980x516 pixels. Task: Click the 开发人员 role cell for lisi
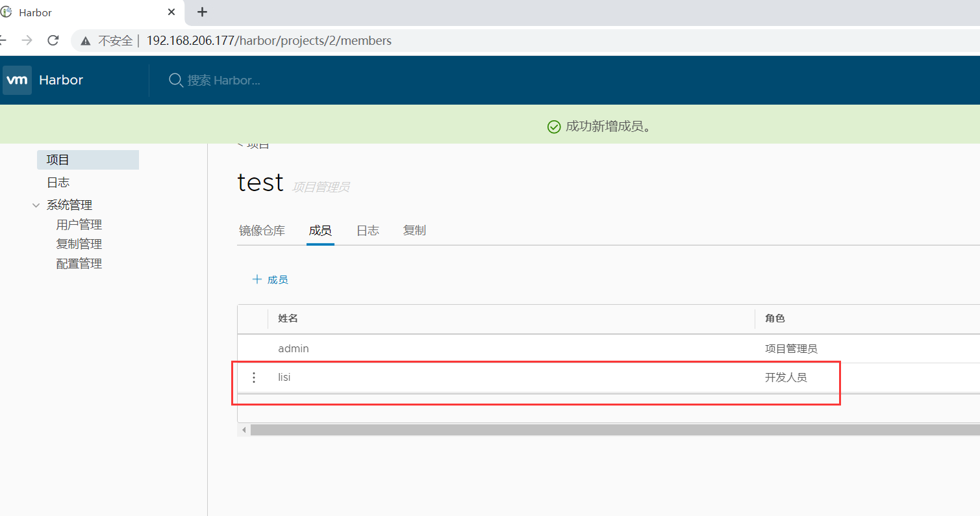[x=786, y=378]
